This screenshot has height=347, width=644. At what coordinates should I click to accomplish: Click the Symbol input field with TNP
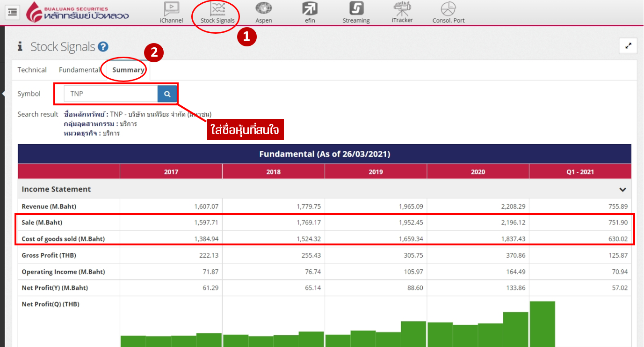(x=111, y=94)
